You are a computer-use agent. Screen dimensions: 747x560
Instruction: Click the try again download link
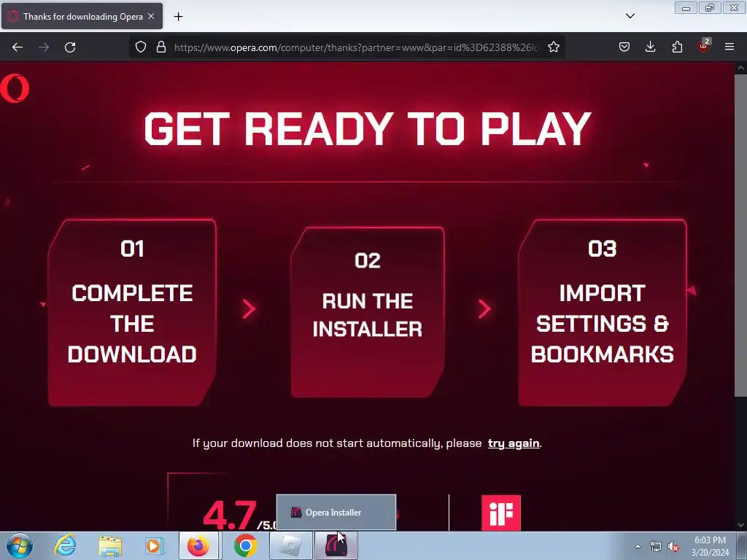514,443
